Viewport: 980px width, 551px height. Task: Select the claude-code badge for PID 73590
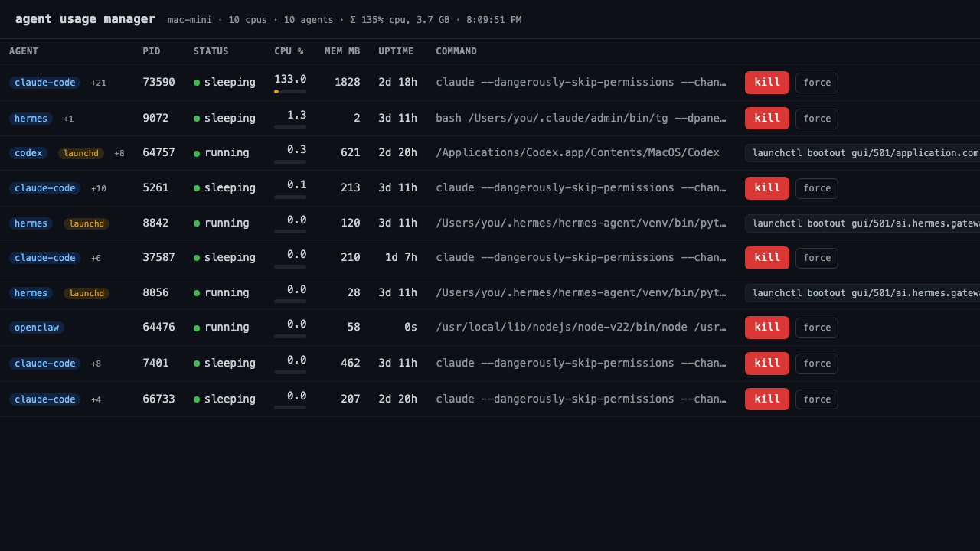[44, 83]
